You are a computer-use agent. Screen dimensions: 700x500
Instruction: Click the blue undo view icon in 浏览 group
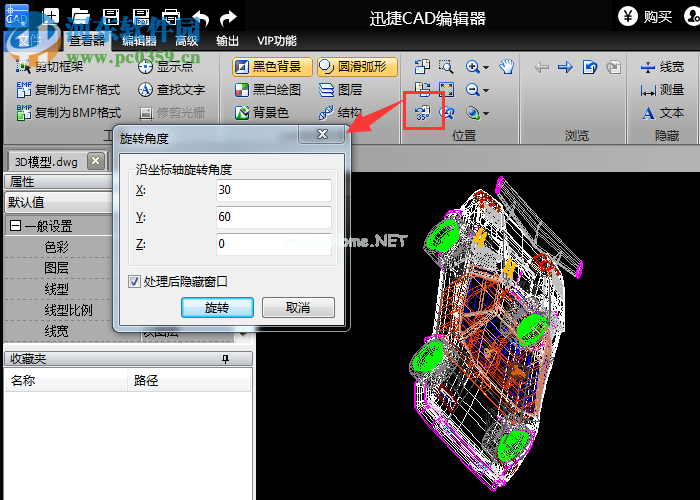click(x=590, y=67)
